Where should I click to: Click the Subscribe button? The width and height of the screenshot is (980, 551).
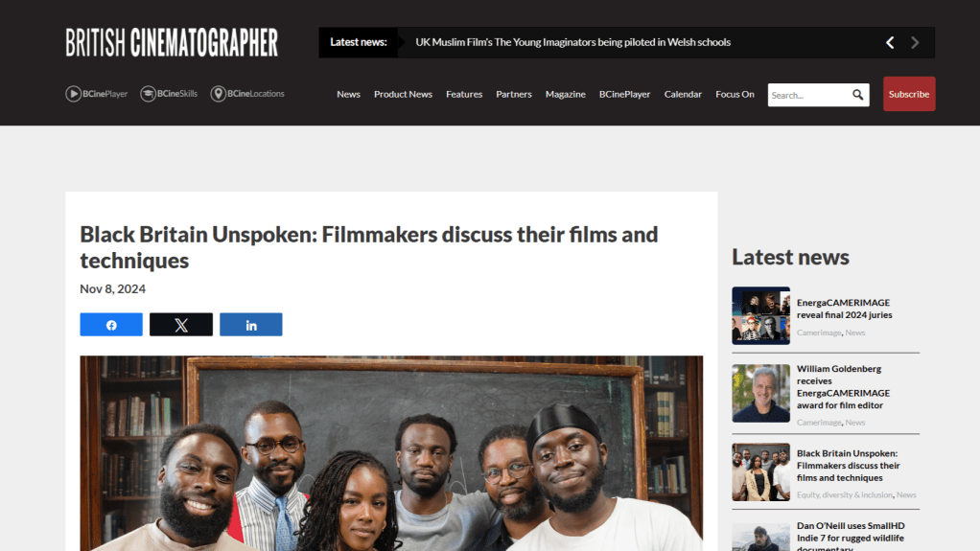(x=909, y=94)
